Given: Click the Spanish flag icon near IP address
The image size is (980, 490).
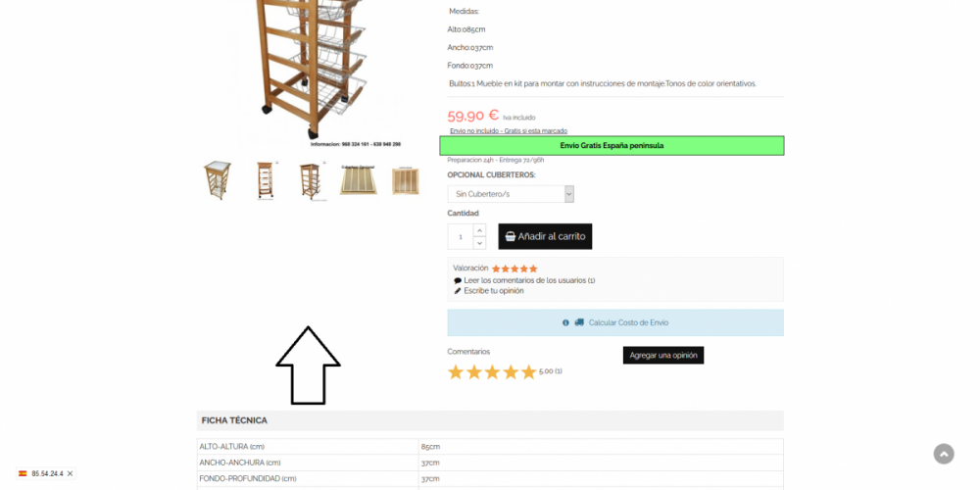Looking at the screenshot, I should [23, 473].
